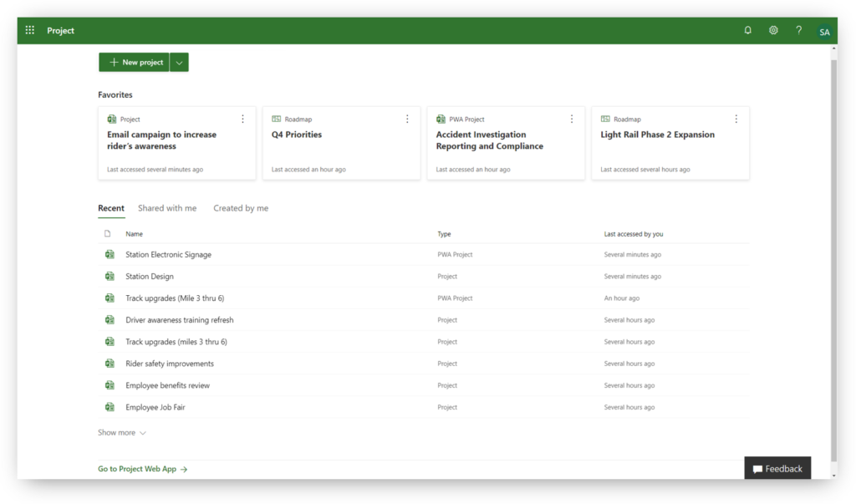Click 'An hour ago' for Track upgrades
The image size is (856, 504).
coord(621,298)
